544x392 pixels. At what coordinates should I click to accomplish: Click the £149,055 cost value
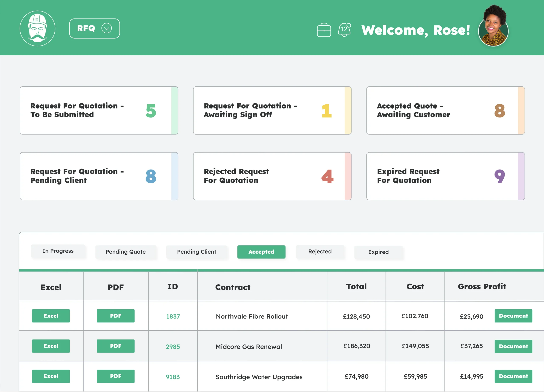pyautogui.click(x=415, y=346)
